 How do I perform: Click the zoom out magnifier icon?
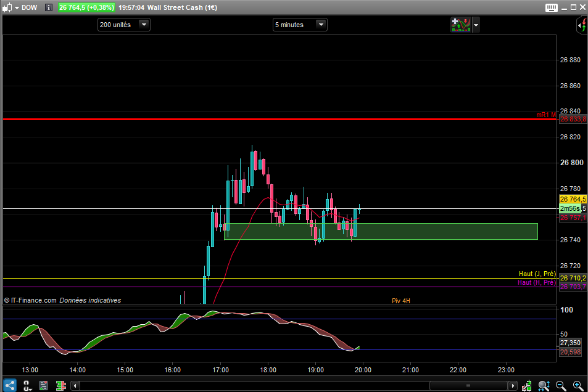pyautogui.click(x=561, y=386)
